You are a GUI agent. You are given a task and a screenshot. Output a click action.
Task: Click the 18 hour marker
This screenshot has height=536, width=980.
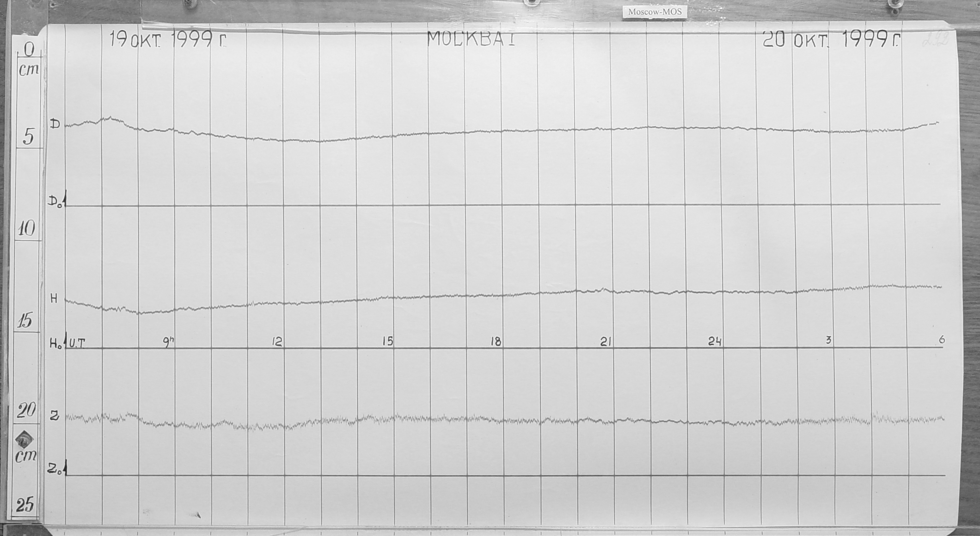pos(496,342)
